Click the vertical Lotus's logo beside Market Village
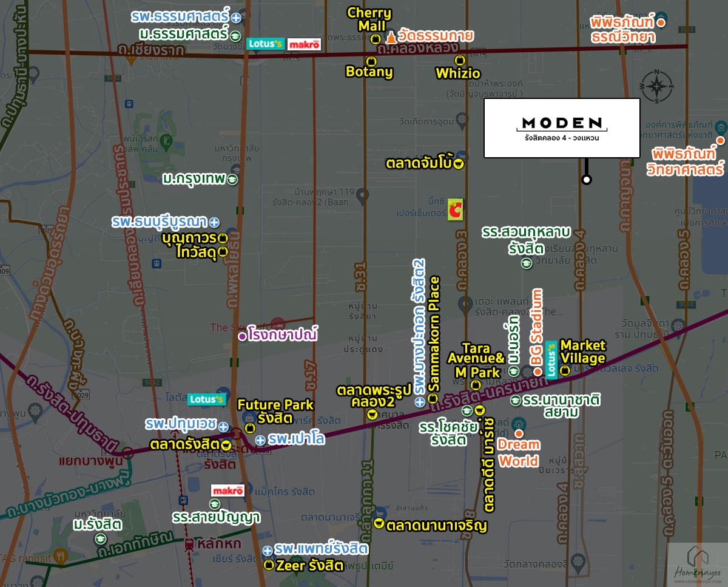The height and width of the screenshot is (587, 728). (552, 361)
